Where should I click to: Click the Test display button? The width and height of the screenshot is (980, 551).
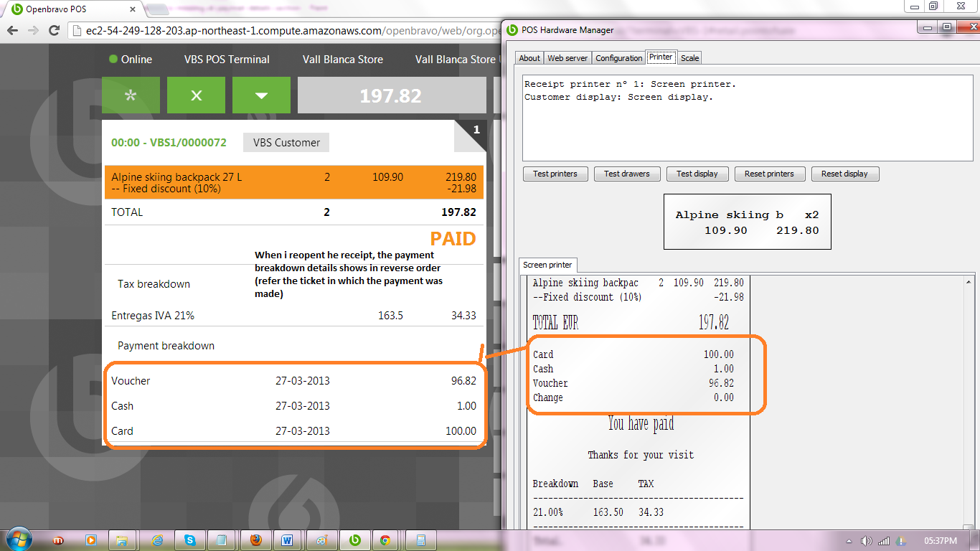(697, 174)
